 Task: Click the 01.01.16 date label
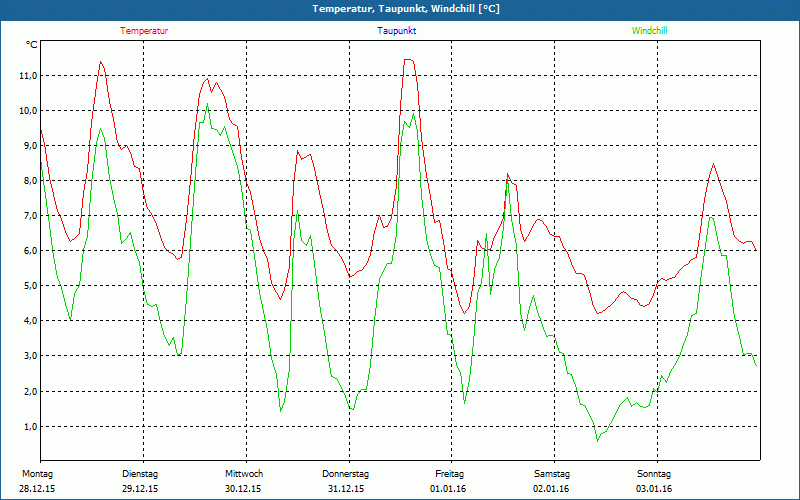pos(448,489)
